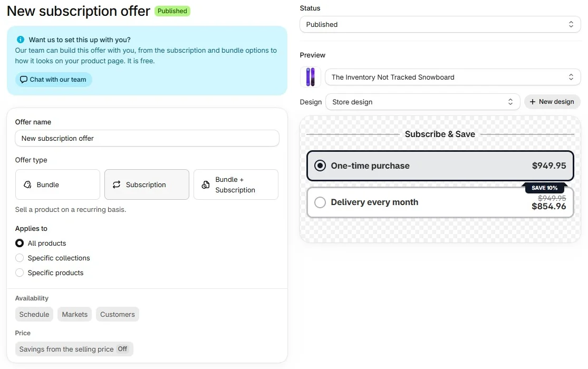Click the chat bubble icon in the banner
The width and height of the screenshot is (588, 369).
pos(24,80)
